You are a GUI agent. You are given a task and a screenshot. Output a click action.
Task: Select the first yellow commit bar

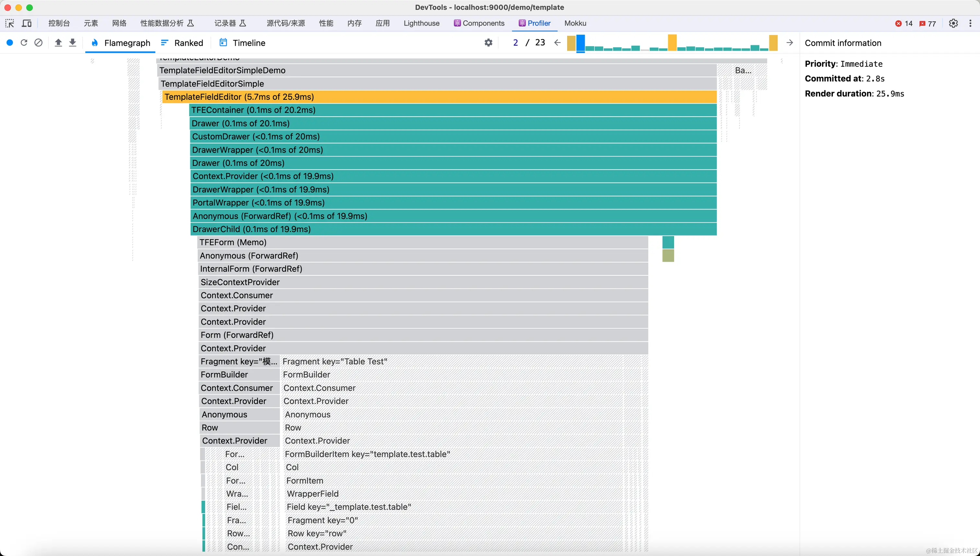pyautogui.click(x=571, y=43)
